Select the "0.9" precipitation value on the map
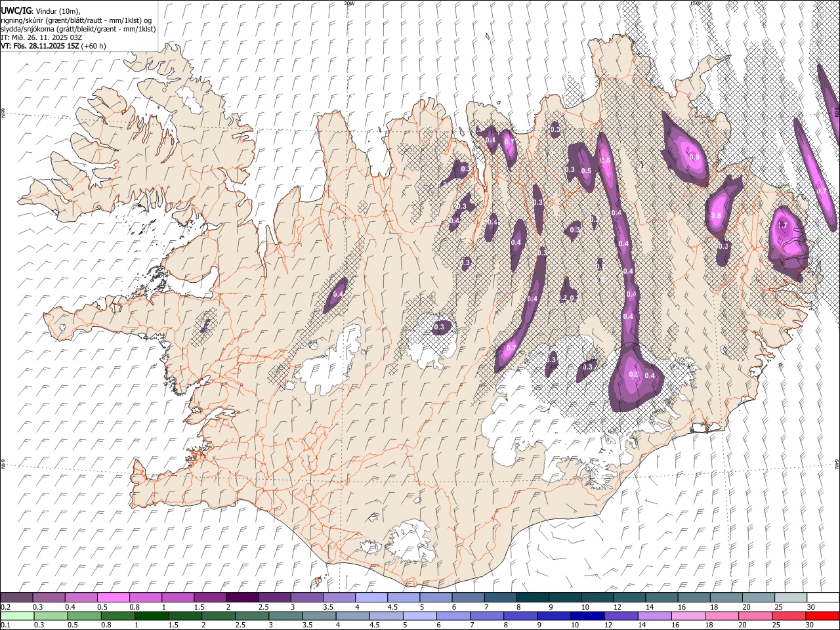Image resolution: width=840 pixels, height=630 pixels. tap(694, 157)
